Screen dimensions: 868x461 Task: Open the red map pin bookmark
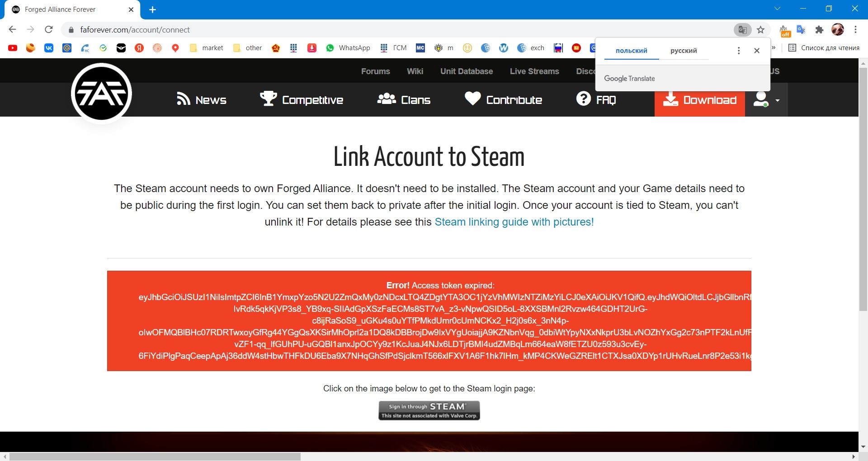coord(175,48)
